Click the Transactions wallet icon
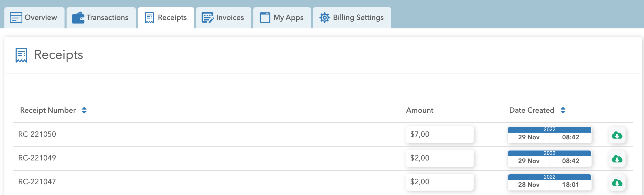The image size is (644, 195). pos(78,18)
